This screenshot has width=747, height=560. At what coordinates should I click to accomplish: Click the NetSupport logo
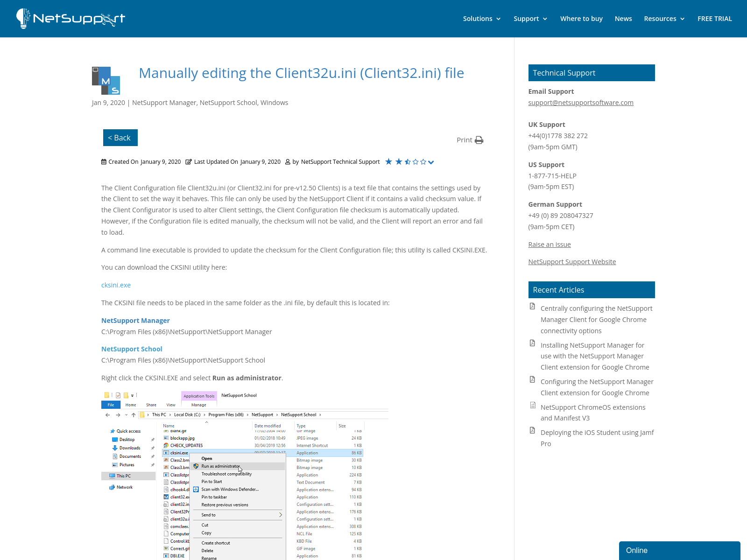coord(70,19)
